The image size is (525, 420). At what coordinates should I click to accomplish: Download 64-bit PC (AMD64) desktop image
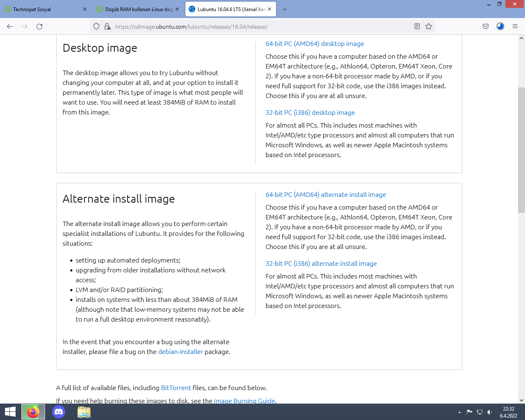(315, 44)
